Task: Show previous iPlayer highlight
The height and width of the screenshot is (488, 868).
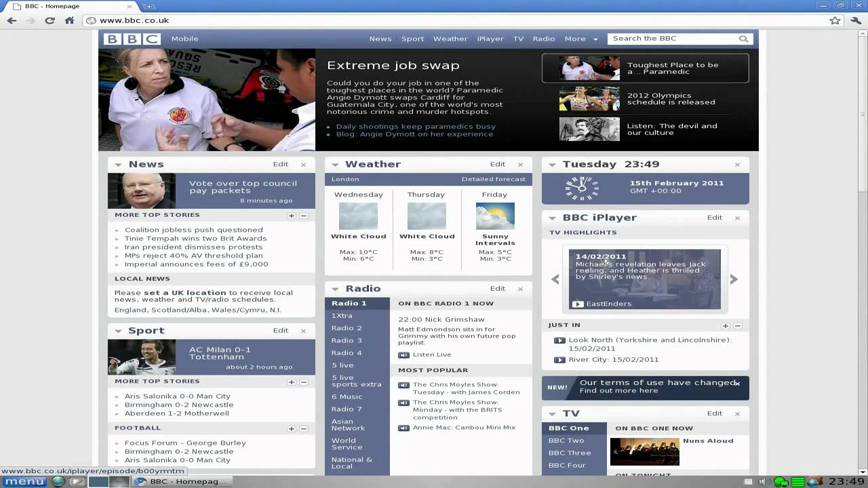Action: click(555, 279)
